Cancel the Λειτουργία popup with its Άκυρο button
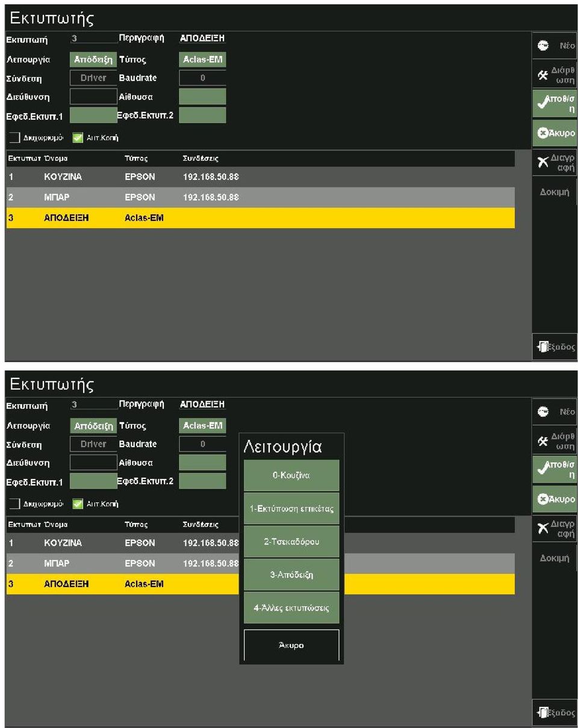 (x=291, y=645)
